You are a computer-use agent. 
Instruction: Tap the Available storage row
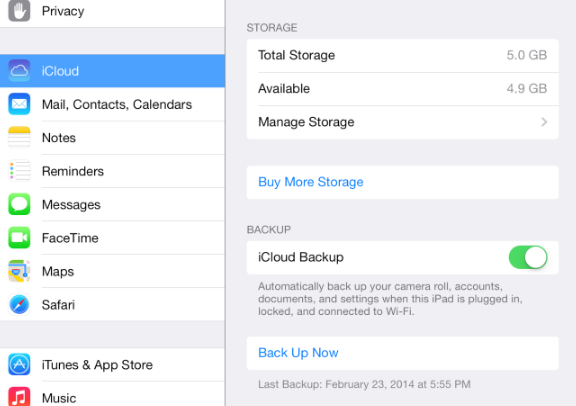point(403,89)
